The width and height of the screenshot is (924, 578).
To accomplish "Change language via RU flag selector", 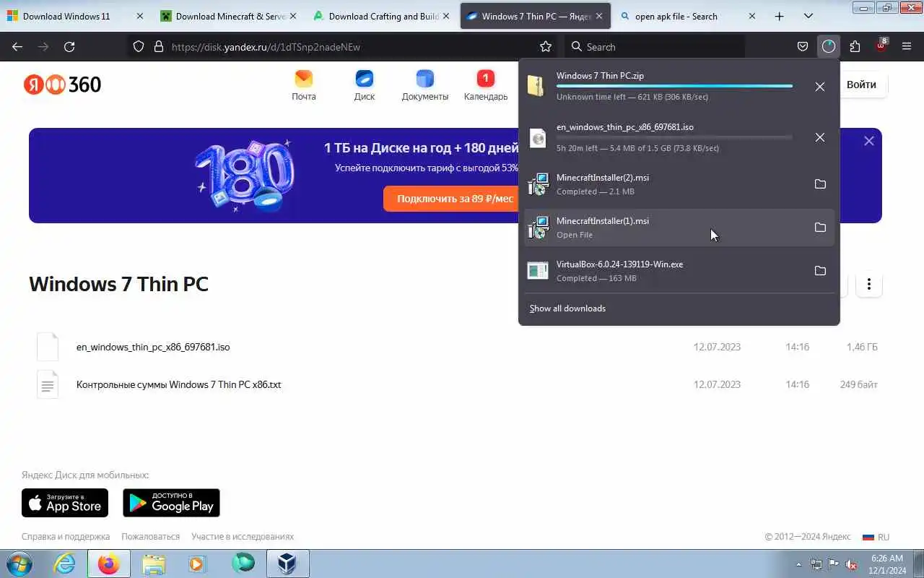I will point(876,537).
